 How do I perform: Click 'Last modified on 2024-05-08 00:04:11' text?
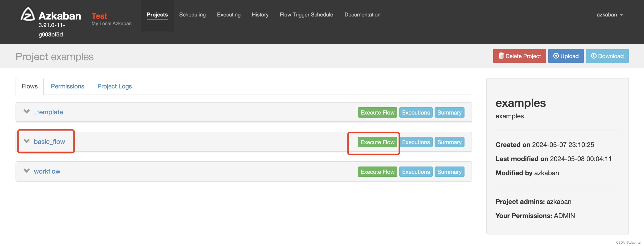(x=554, y=159)
